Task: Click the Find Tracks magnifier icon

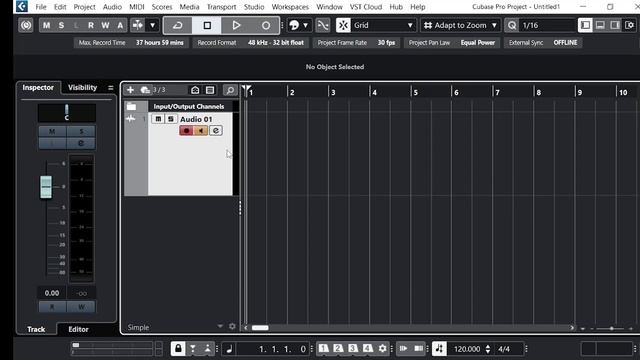Action: [x=230, y=90]
